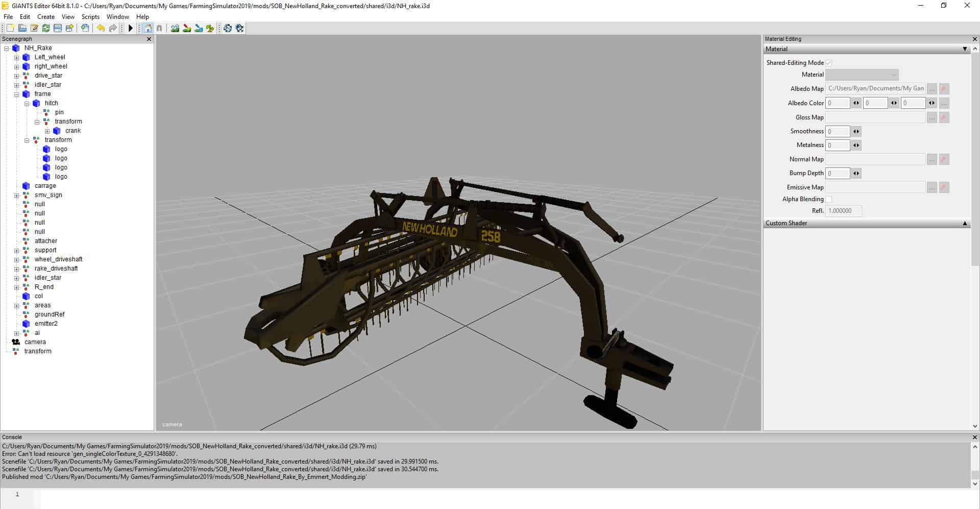Expand the carrage node

pos(17,185)
